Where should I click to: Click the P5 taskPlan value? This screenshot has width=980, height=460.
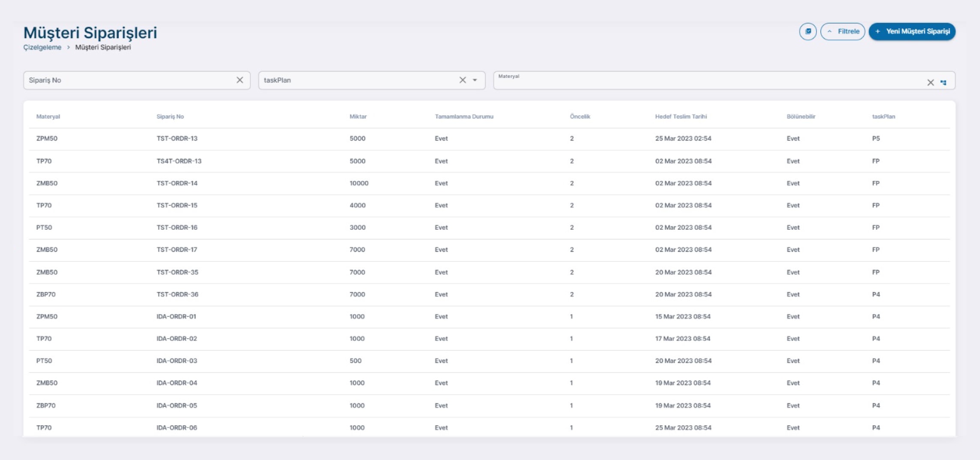876,138
